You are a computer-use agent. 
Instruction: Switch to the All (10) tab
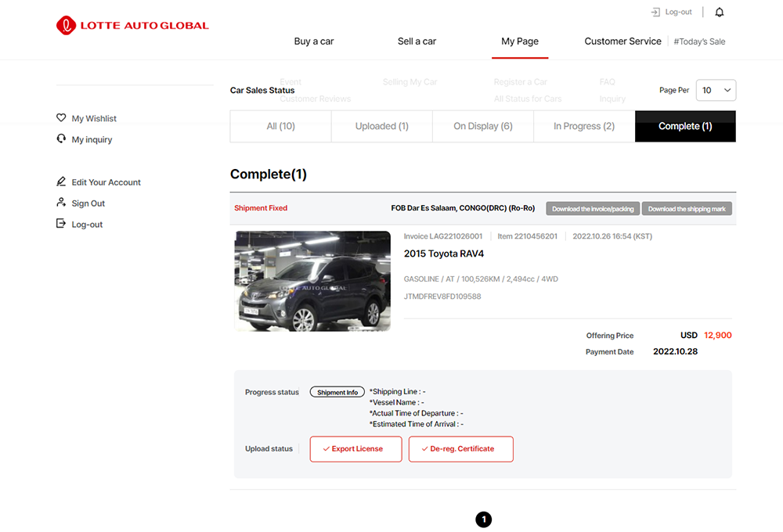[280, 126]
